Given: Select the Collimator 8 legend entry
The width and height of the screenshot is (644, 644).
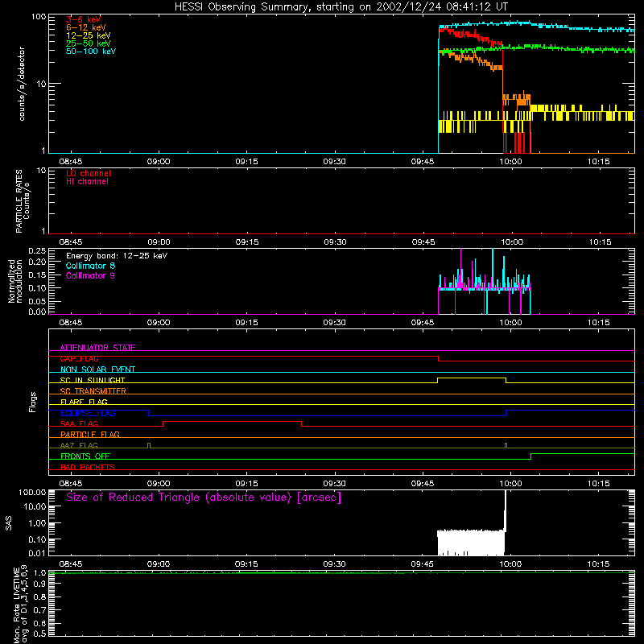Looking at the screenshot, I should (x=90, y=266).
